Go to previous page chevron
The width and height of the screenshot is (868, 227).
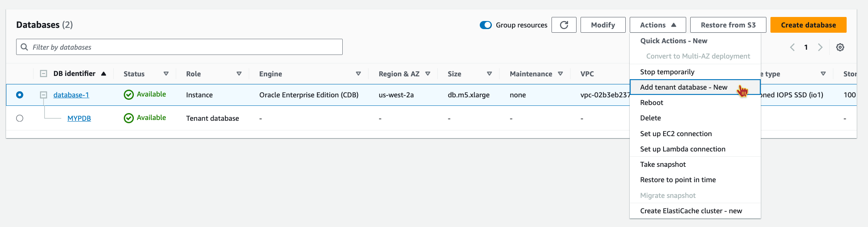792,47
